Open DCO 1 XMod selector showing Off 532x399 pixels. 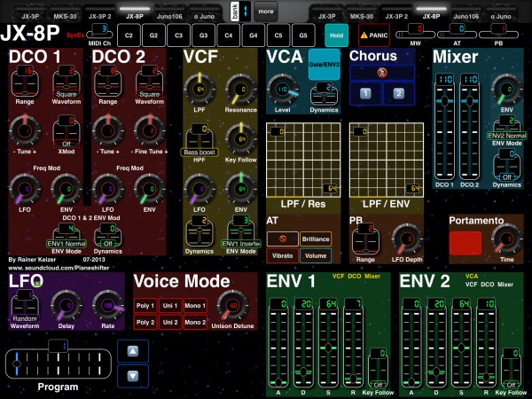[x=66, y=131]
